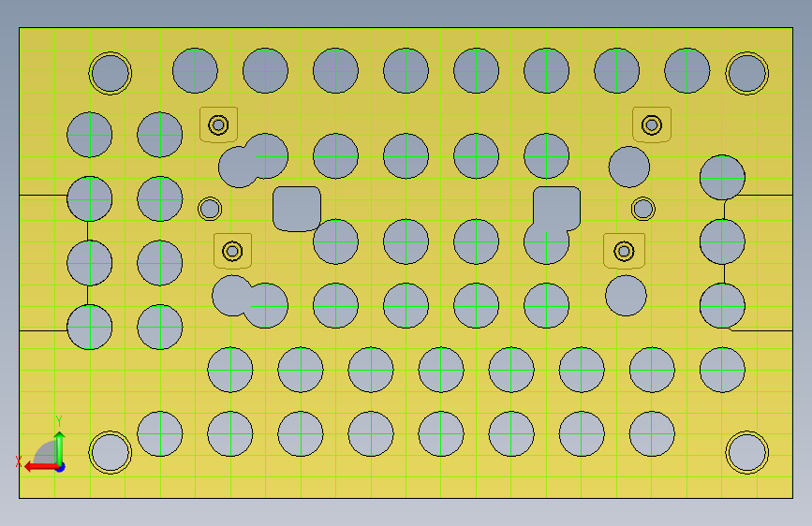Select the plain hole below the lower-right screw pocket

coord(626,296)
